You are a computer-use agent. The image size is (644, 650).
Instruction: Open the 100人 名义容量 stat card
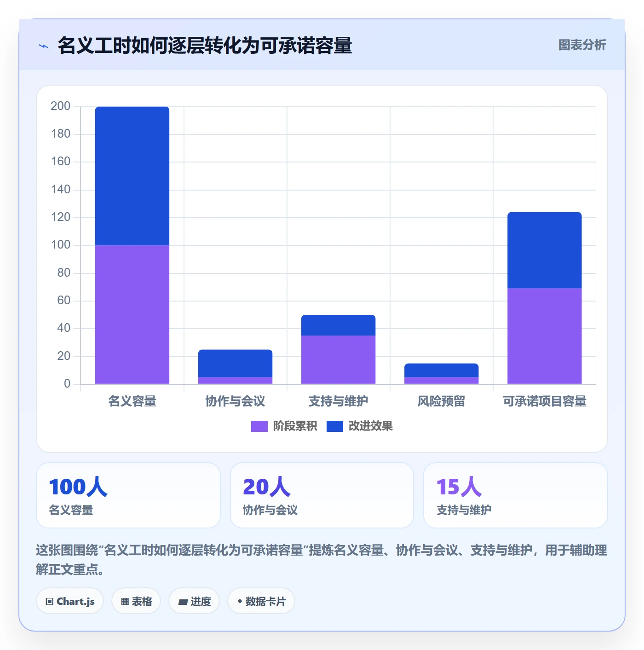click(x=128, y=495)
